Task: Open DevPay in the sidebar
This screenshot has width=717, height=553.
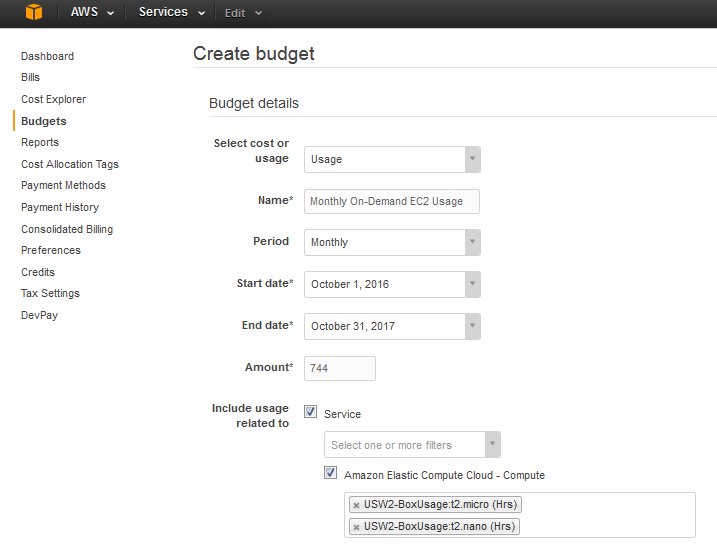Action: (39, 315)
